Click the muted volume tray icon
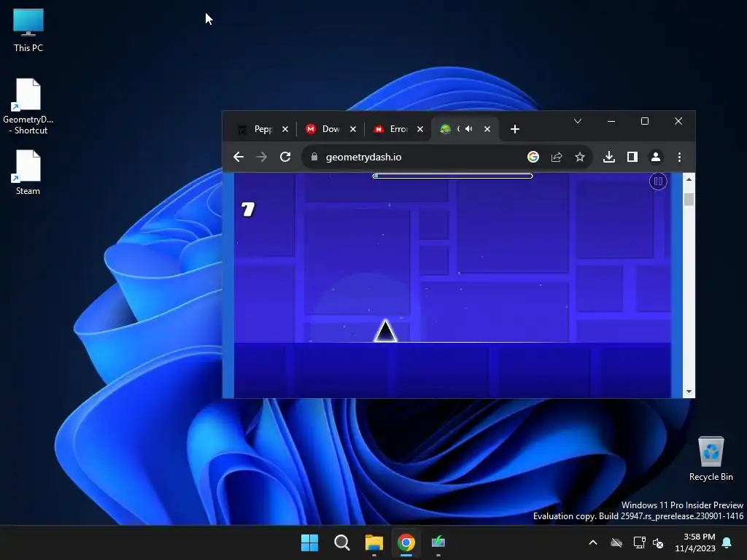 tap(658, 542)
